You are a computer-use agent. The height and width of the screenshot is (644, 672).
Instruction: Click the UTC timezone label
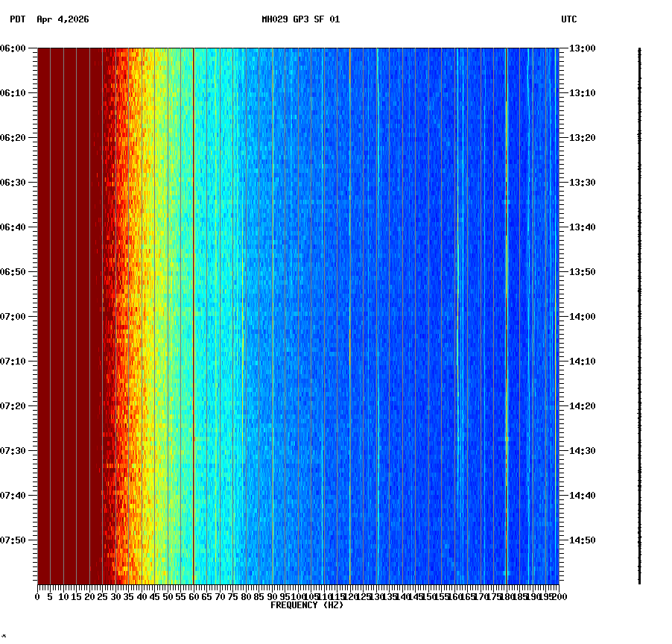(x=570, y=21)
